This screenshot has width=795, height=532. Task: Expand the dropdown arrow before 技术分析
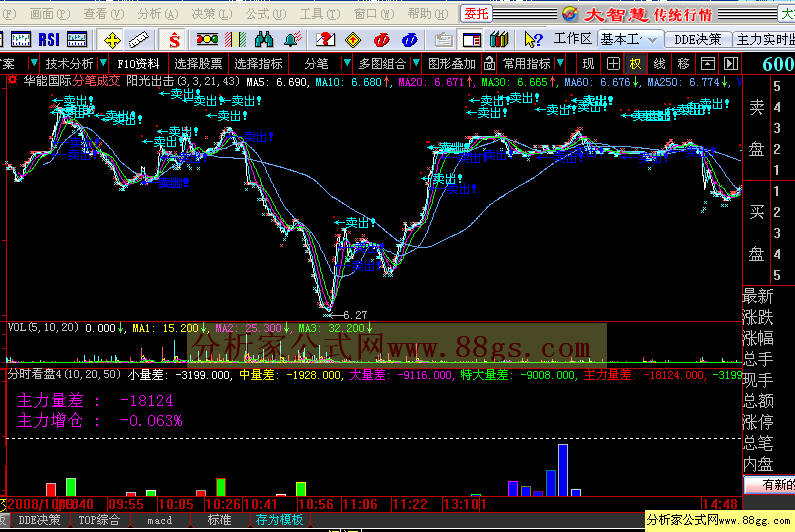pyautogui.click(x=33, y=63)
